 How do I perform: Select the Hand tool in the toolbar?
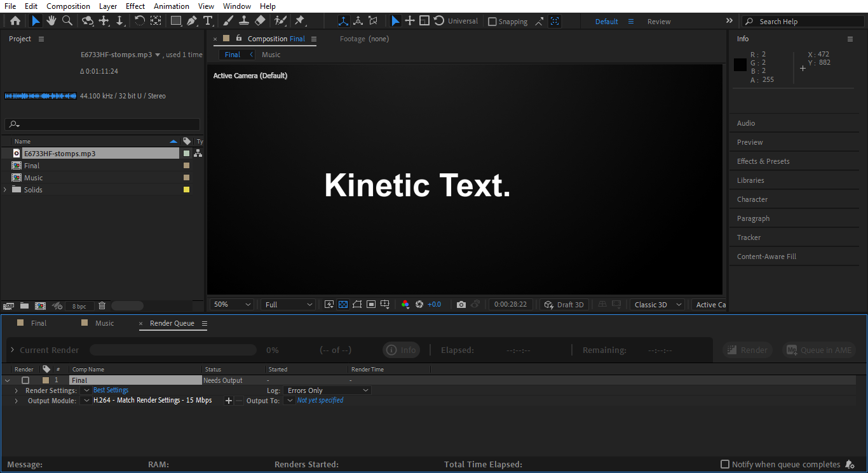(51, 20)
